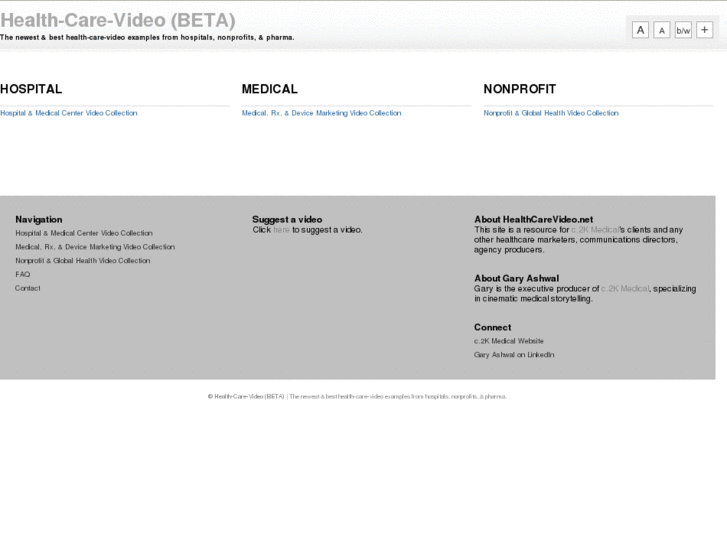Image resolution: width=727 pixels, height=545 pixels.
Task: Click the copyright Health-Care-Video (BETA) footer text
Action: (x=246, y=397)
